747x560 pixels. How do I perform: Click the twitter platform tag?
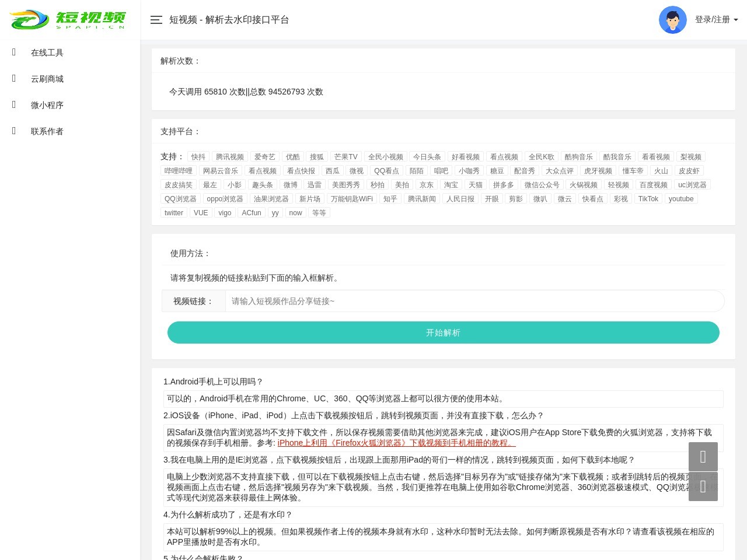[x=174, y=213]
